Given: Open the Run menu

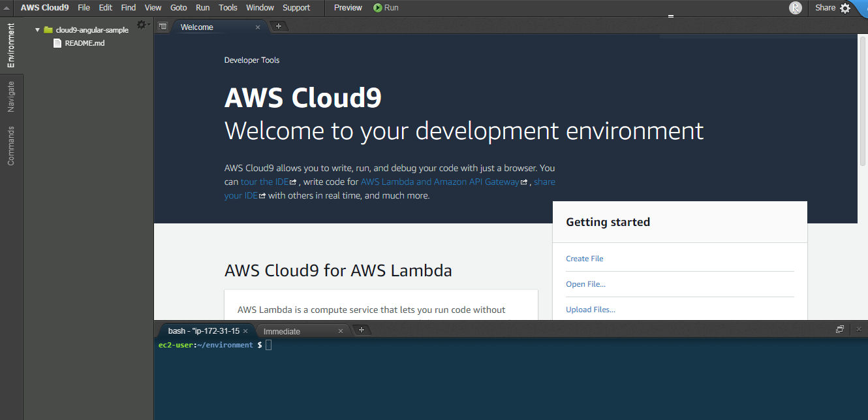Looking at the screenshot, I should tap(202, 8).
